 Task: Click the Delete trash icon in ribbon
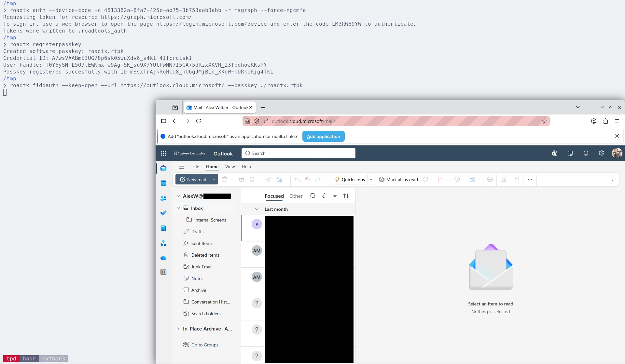tap(225, 179)
